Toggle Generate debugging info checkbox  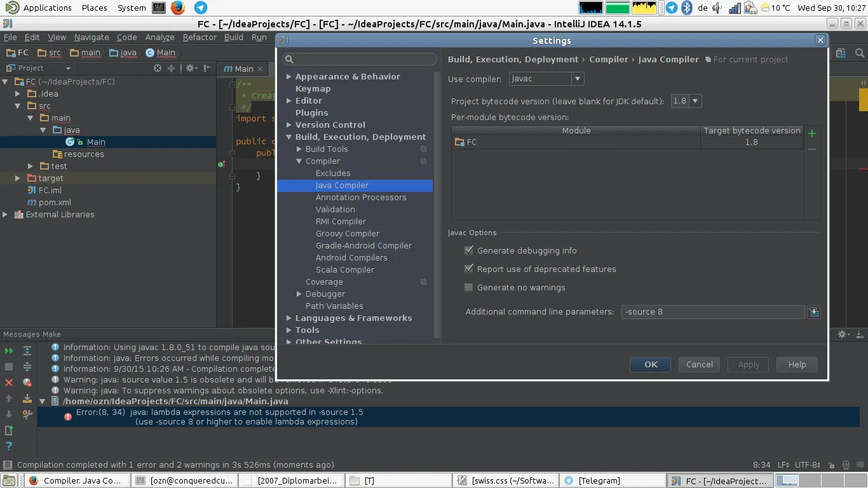tap(469, 250)
